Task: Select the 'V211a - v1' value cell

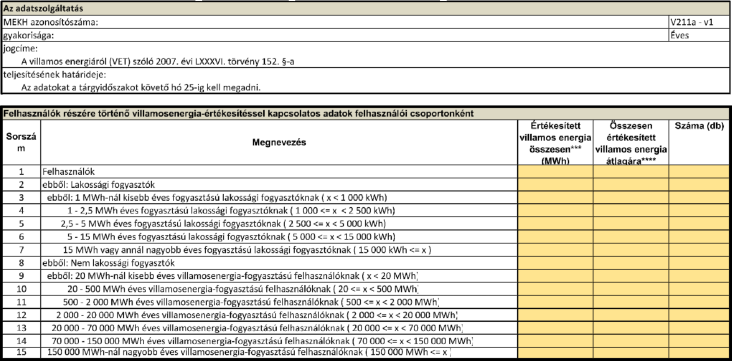Action: pos(699,22)
